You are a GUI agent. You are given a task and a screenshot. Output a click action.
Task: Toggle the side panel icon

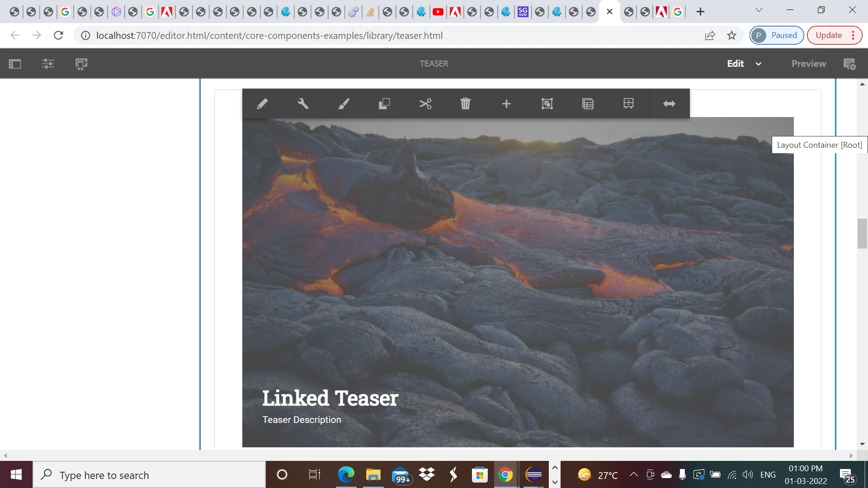coord(15,64)
